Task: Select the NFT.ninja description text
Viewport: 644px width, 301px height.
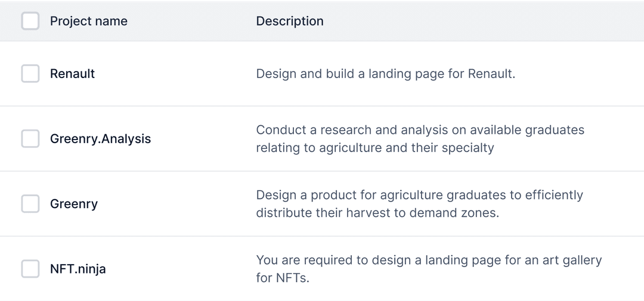Action: pyautogui.click(x=428, y=269)
